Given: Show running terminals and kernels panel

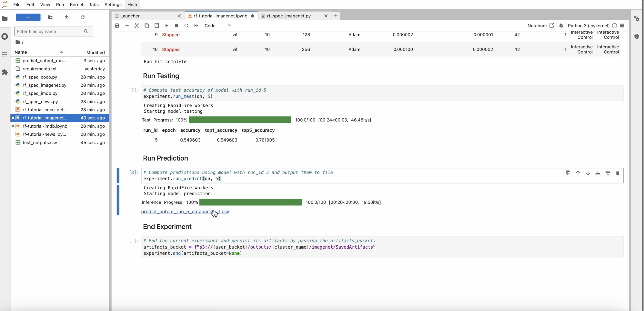Looking at the screenshot, I should [5, 36].
